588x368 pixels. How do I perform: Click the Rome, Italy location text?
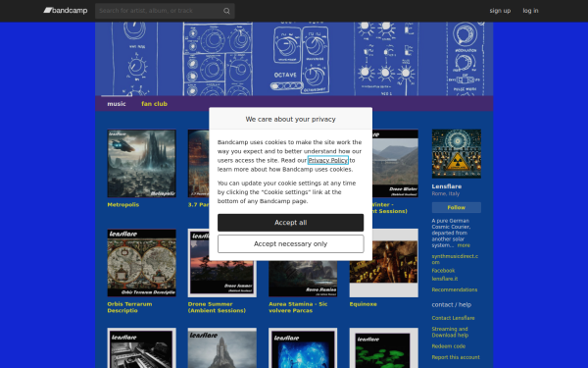tap(445, 193)
